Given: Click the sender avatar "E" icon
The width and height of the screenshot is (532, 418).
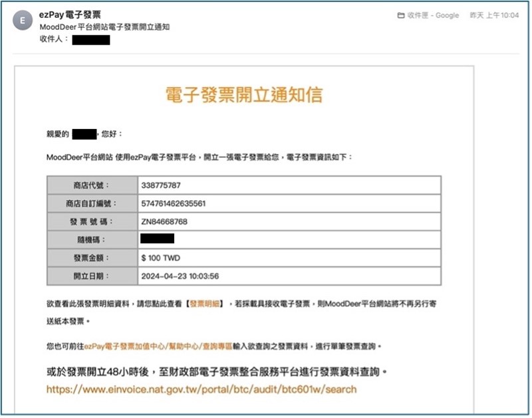Looking at the screenshot, I should [x=23, y=21].
